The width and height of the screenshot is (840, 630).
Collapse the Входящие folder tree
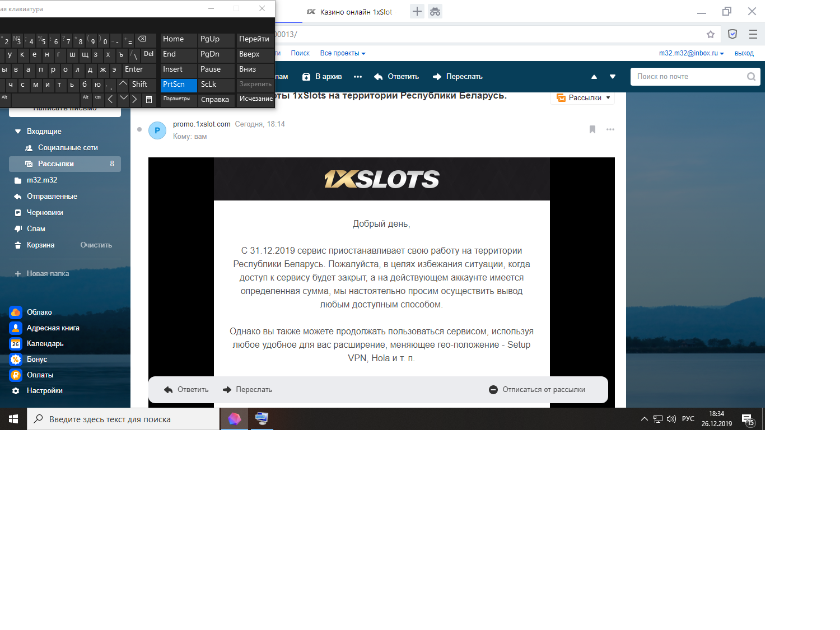coord(18,131)
